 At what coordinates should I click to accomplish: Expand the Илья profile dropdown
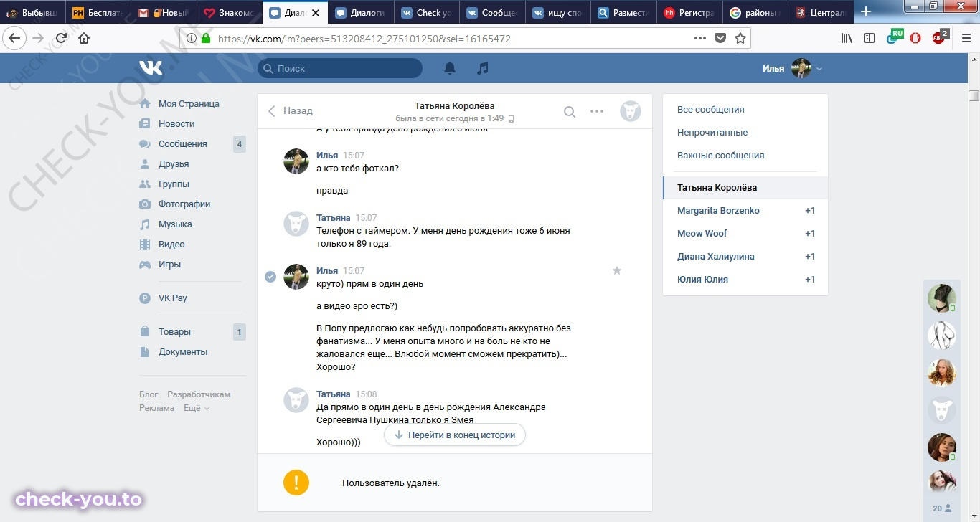(793, 69)
